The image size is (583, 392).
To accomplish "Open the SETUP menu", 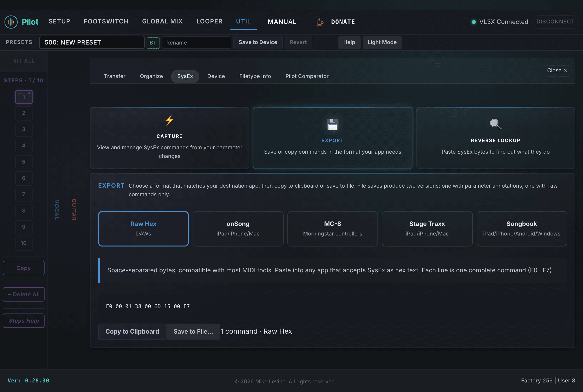I will click(59, 22).
